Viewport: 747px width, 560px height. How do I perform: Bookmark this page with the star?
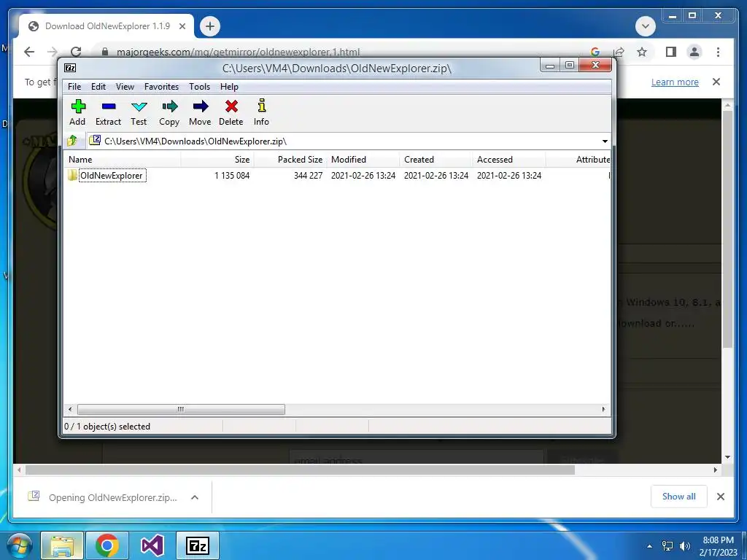point(642,52)
